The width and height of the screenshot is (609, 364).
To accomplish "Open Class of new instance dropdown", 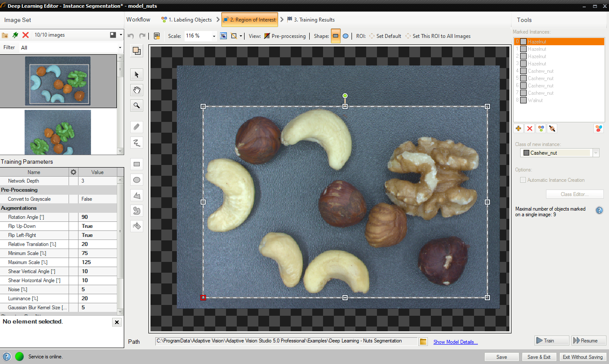I will [x=596, y=153].
